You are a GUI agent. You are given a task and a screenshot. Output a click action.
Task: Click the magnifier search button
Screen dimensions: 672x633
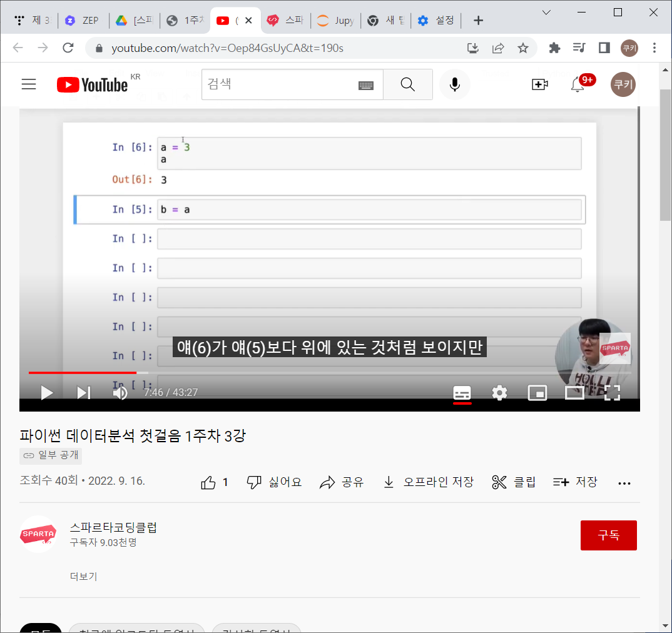tap(407, 84)
